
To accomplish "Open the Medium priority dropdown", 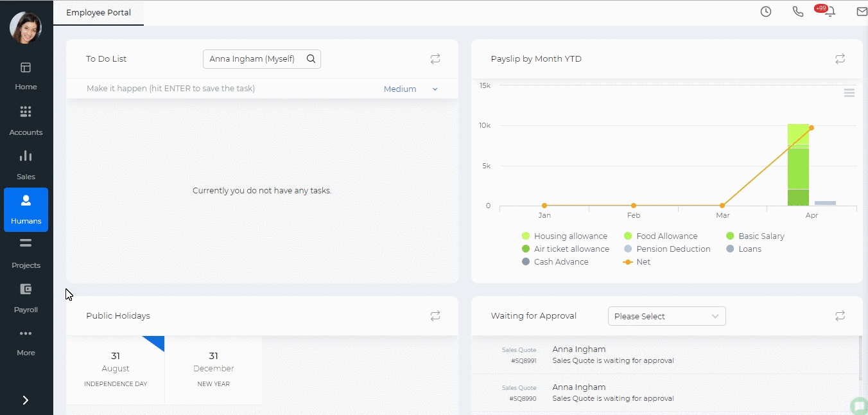I will pyautogui.click(x=411, y=89).
